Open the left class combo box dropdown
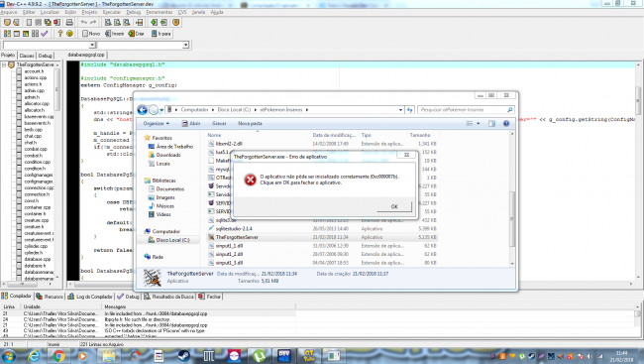 pyautogui.click(x=92, y=45)
